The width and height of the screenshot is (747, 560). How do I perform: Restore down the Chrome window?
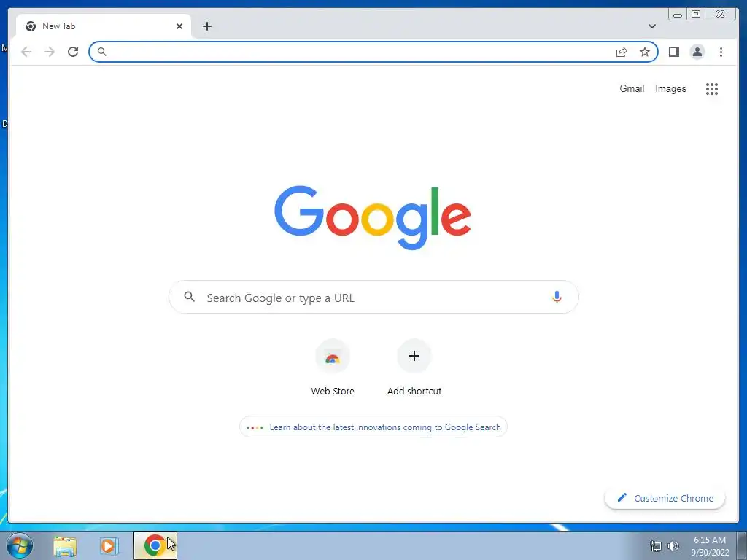[696, 15]
